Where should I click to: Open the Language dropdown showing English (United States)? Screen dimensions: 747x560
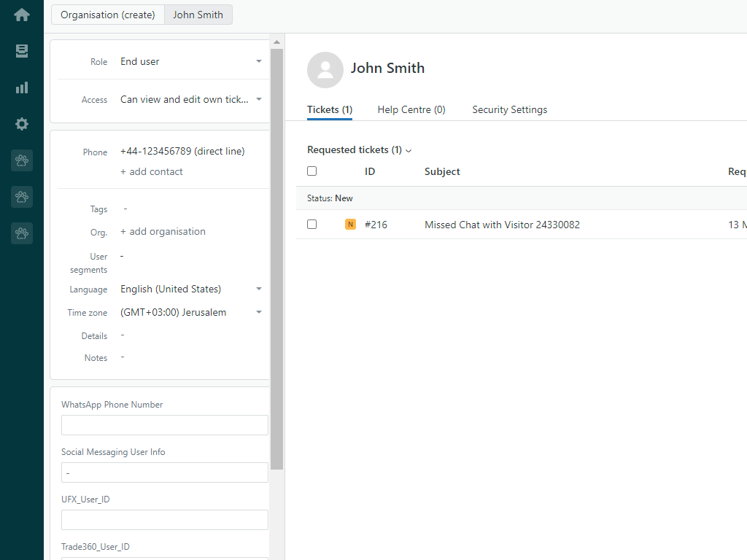pyautogui.click(x=190, y=289)
